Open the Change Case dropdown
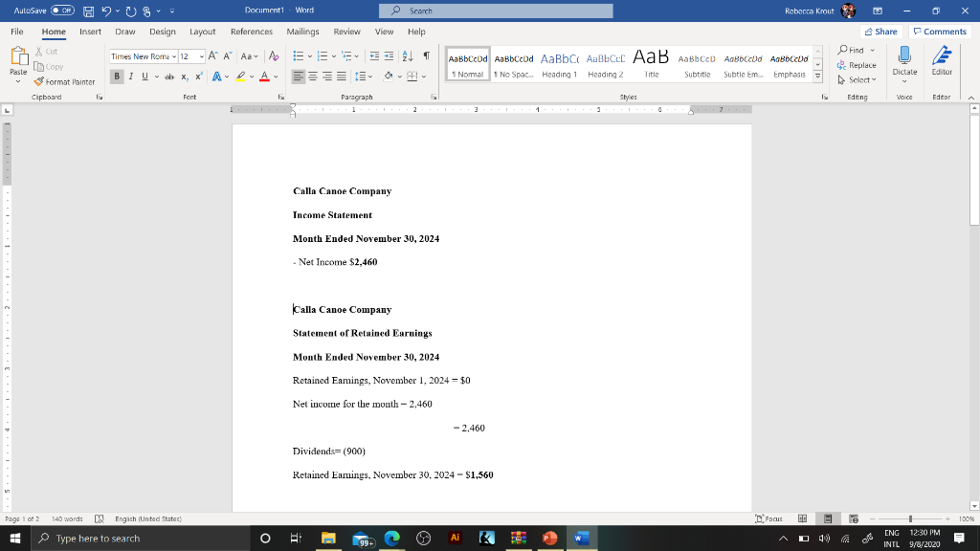 point(250,56)
